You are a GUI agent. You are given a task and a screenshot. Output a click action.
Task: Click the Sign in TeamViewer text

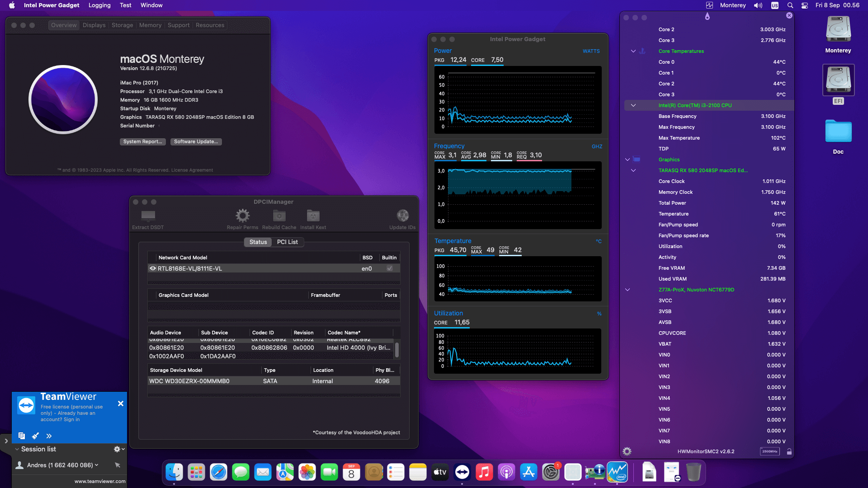(x=71, y=420)
